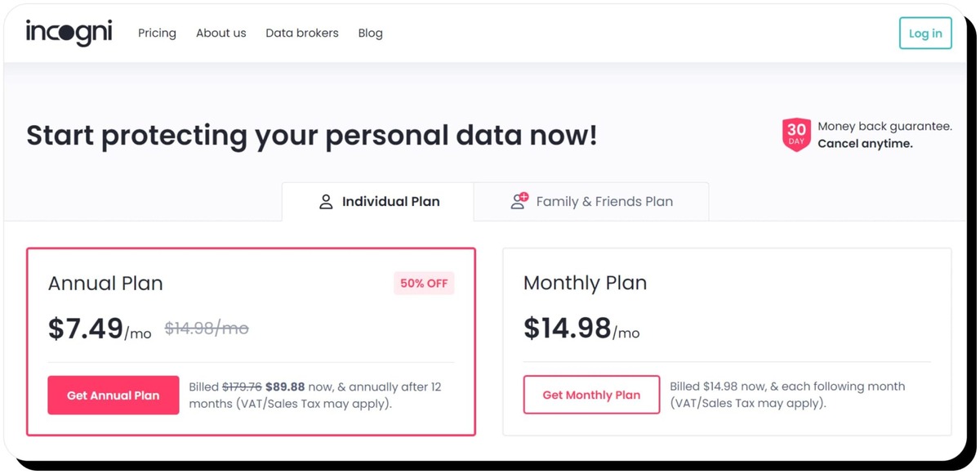Select the Annual Plan card title
980x474 pixels.
(105, 284)
